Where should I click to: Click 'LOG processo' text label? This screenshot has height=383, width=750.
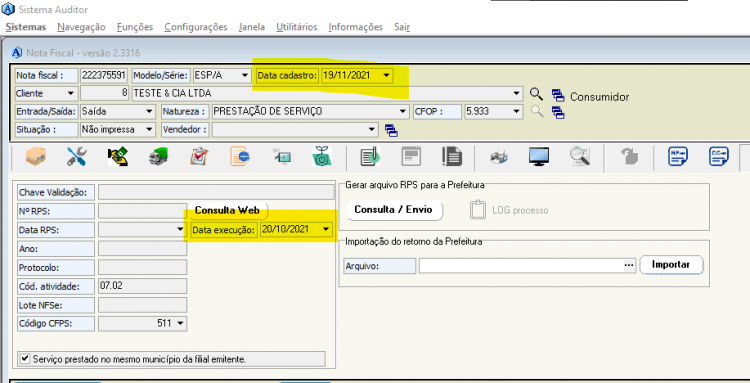point(520,210)
